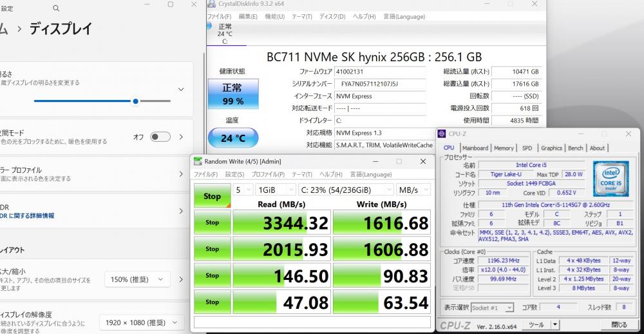644x334 pixels.
Task: Open color profile settings chevron
Action: pyautogui.click(x=181, y=174)
